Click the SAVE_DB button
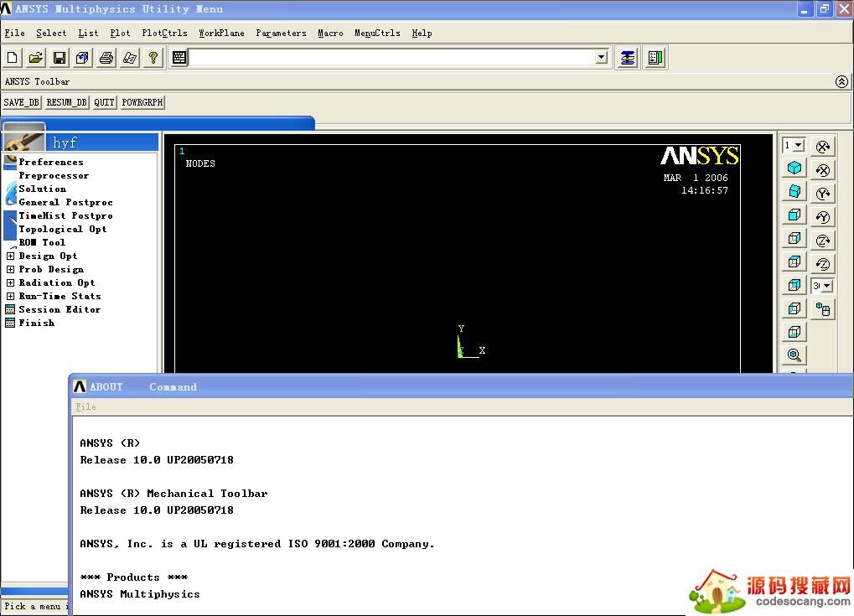Viewport: 854px width, 616px height. [x=21, y=102]
